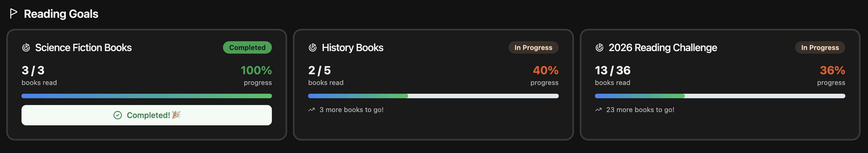Image resolution: width=868 pixels, height=153 pixels.
Task: Click the trend arrow beside 3 more books
Action: (x=311, y=110)
